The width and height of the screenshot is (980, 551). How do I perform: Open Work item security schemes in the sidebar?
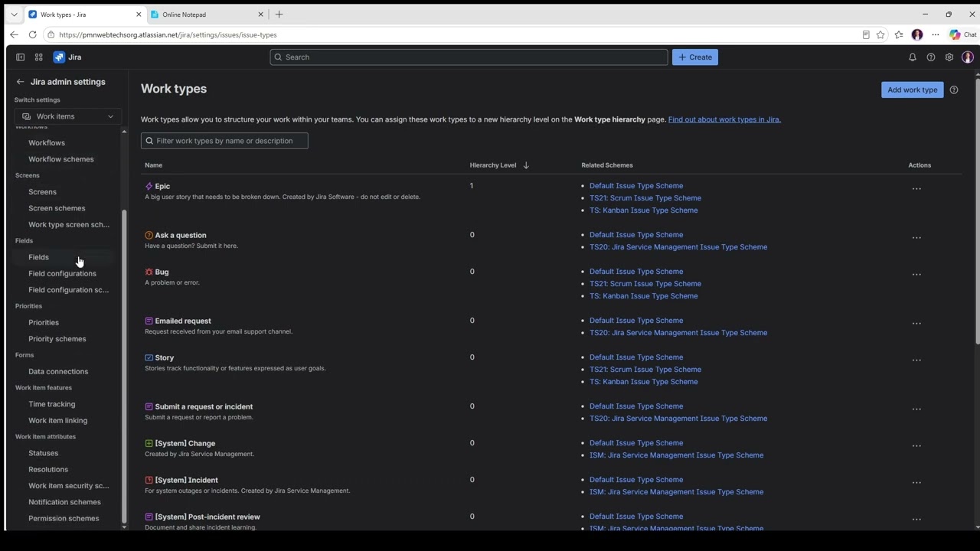point(69,486)
